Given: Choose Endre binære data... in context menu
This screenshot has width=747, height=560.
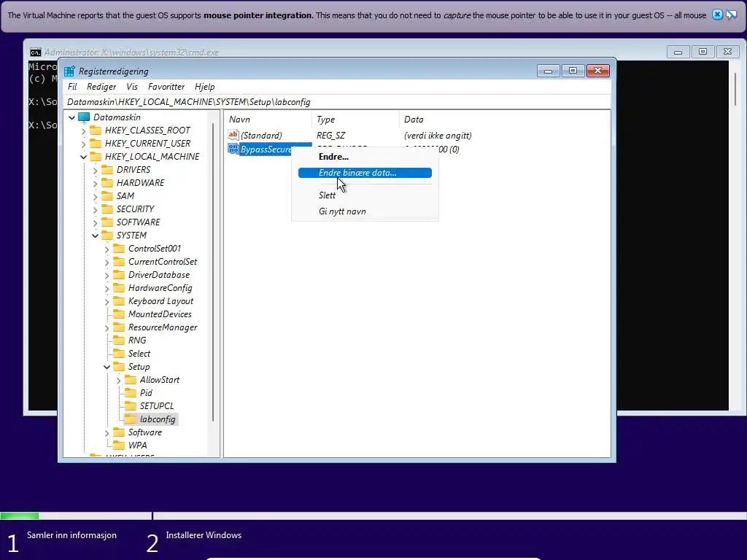Looking at the screenshot, I should (365, 173).
